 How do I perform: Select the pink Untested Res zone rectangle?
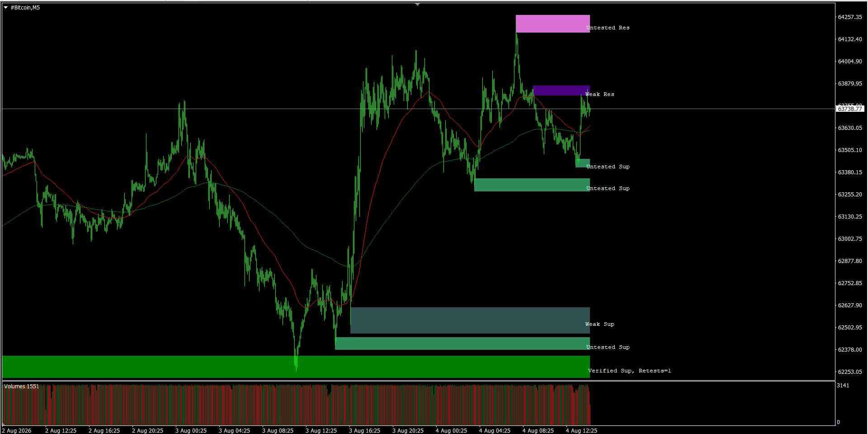point(552,24)
